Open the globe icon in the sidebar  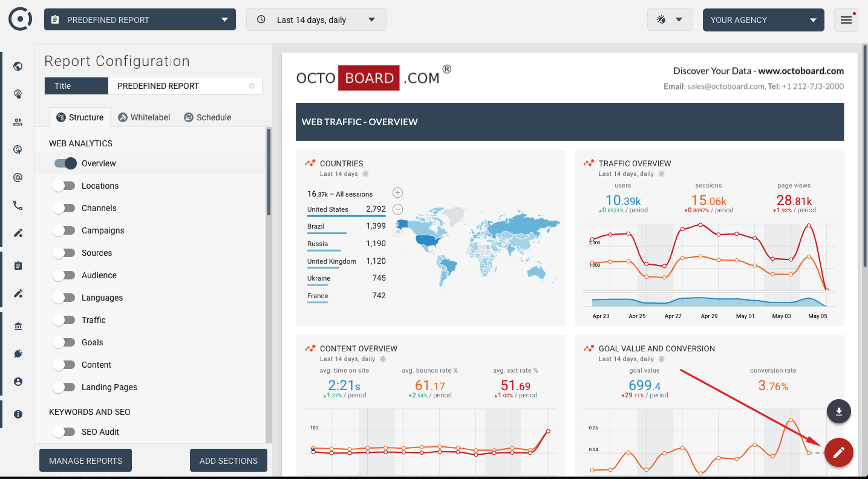18,67
